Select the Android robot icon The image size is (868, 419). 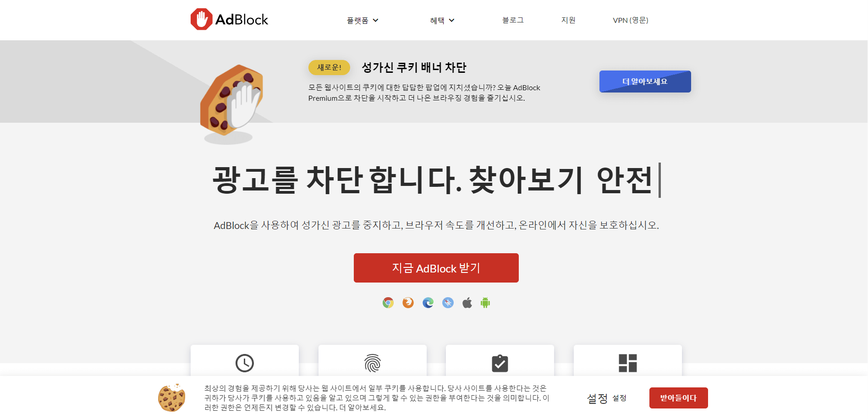tap(486, 303)
